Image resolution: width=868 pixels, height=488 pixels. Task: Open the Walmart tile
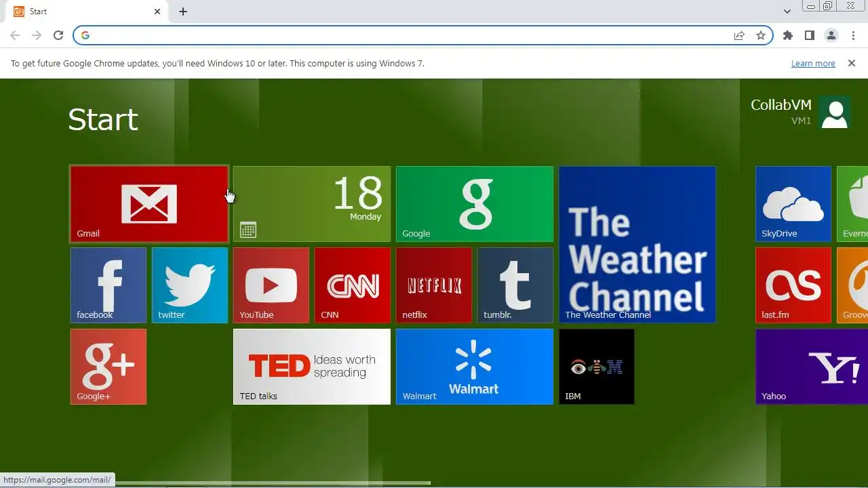(x=475, y=367)
